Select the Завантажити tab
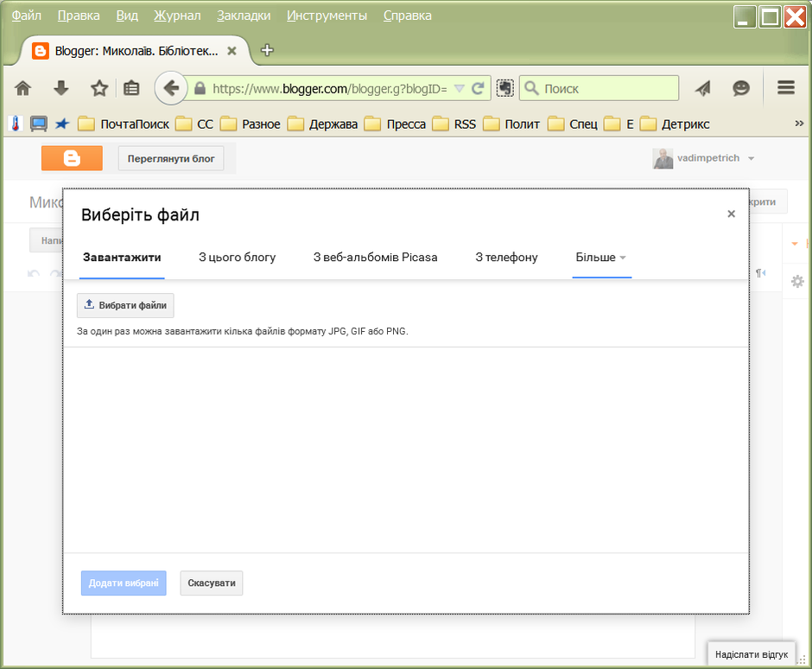812x669 pixels. [122, 258]
